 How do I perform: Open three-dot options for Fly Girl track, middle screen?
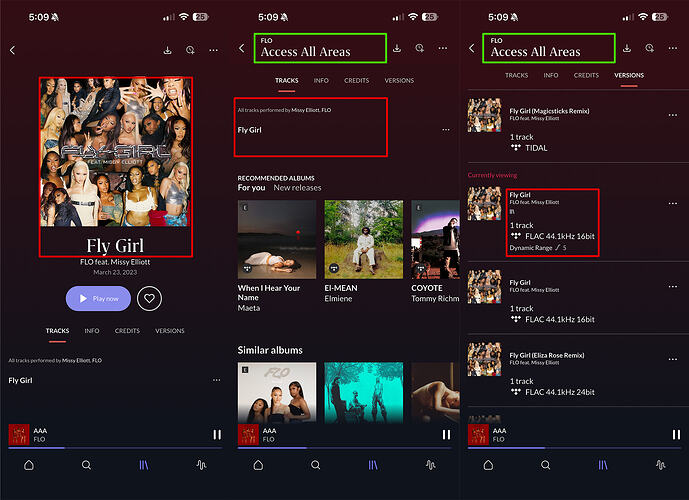click(x=446, y=130)
